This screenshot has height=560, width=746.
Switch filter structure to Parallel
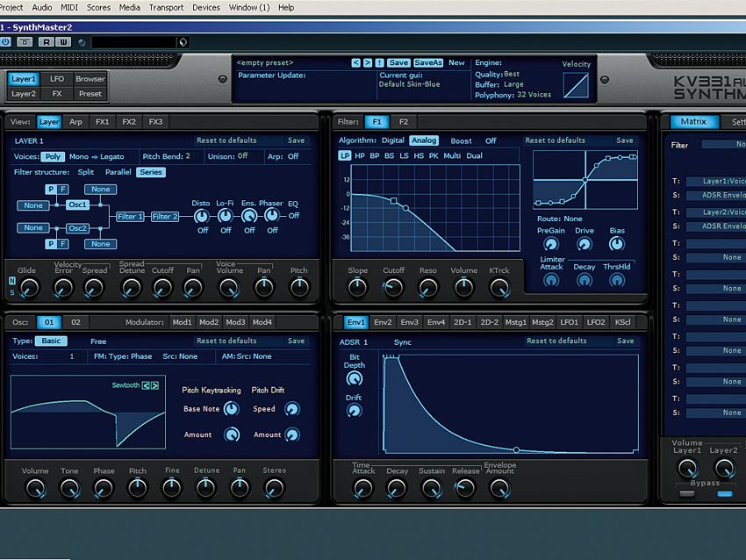(x=118, y=172)
